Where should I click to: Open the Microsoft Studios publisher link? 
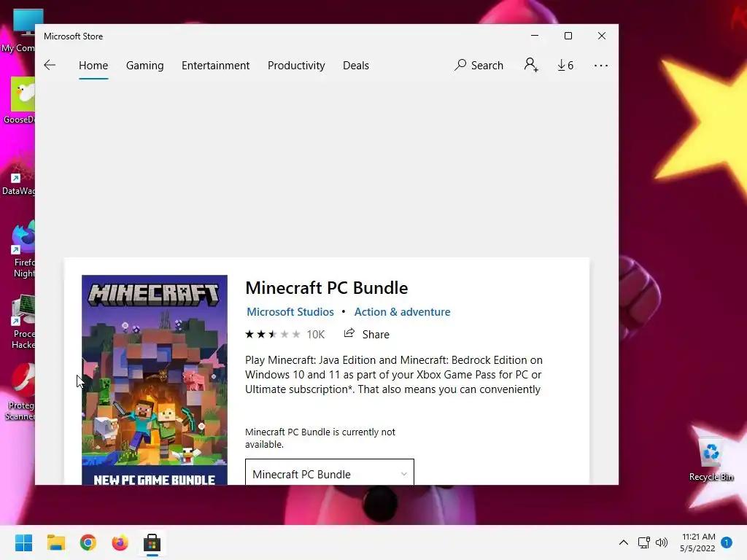point(290,312)
